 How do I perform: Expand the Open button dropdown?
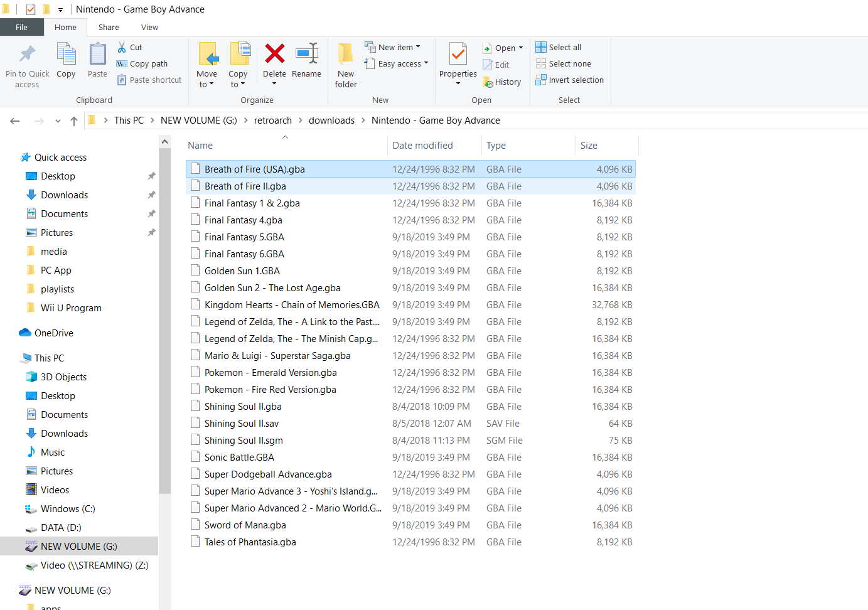tap(521, 48)
